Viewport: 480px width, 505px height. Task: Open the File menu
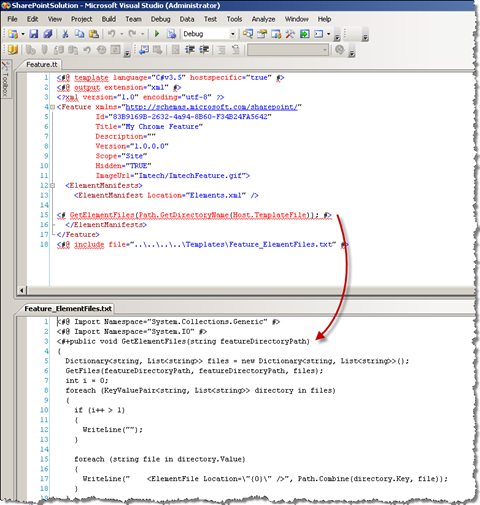coord(12,19)
